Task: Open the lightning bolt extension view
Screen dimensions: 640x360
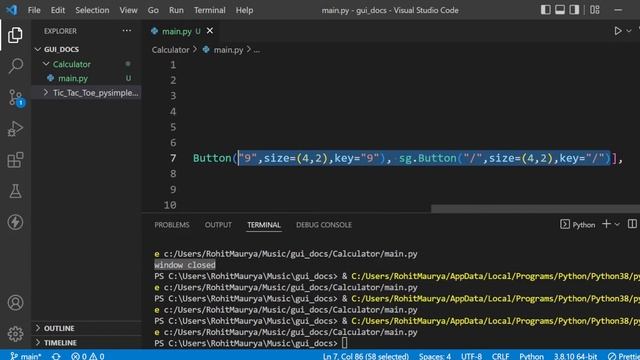Action: pyautogui.click(x=15, y=222)
